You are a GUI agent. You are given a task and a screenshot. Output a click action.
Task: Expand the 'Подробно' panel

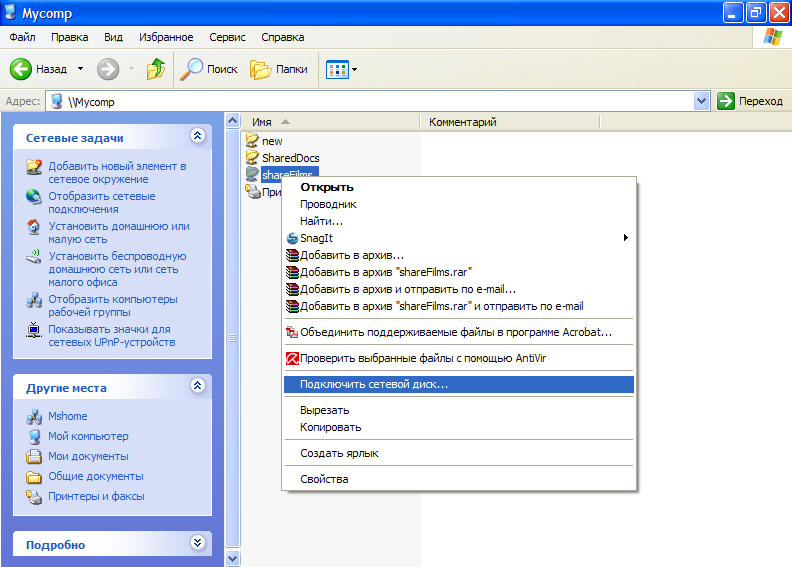click(197, 543)
